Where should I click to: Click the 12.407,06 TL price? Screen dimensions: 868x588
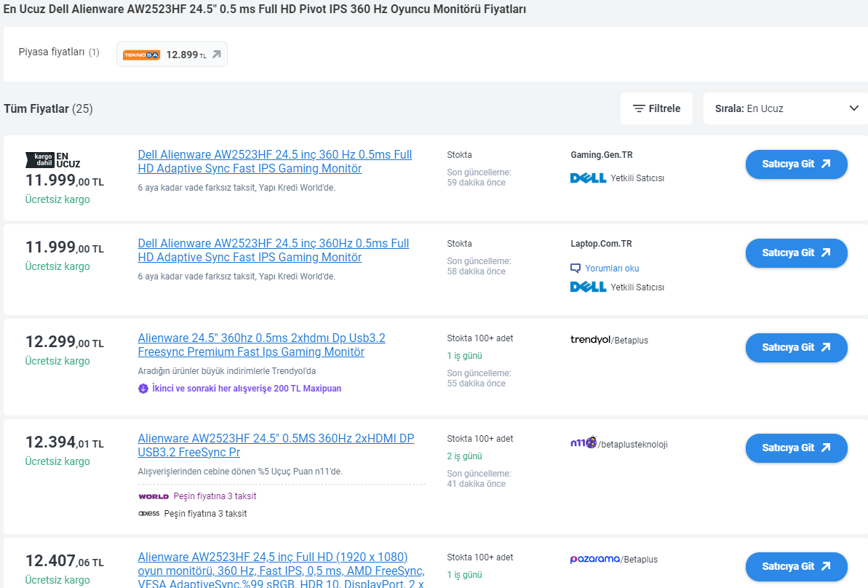(65, 560)
